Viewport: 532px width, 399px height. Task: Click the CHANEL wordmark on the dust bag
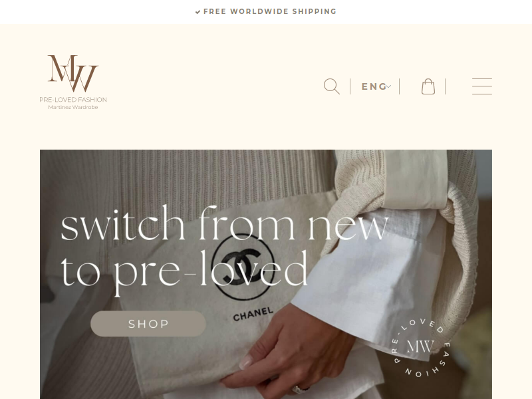pos(253,314)
